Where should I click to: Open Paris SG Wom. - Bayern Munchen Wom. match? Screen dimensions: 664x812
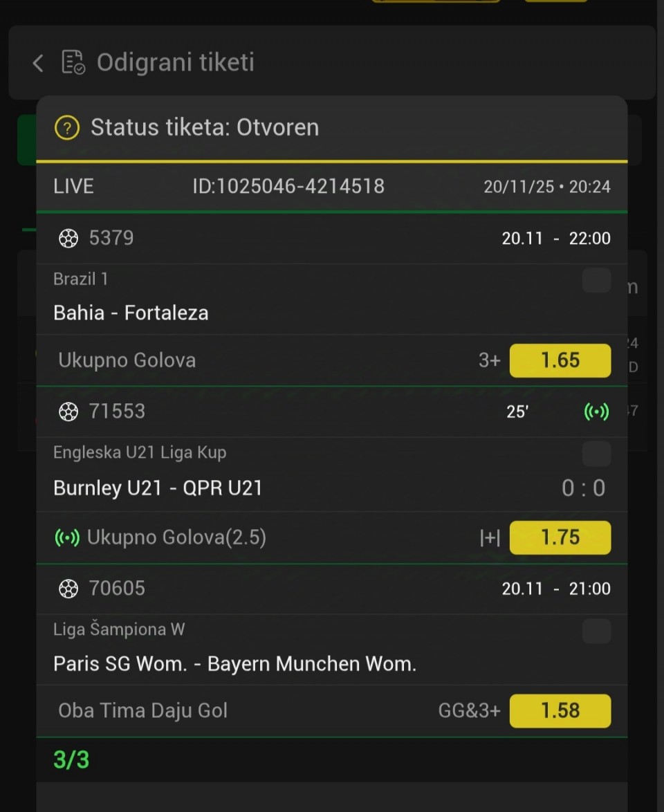234,665
